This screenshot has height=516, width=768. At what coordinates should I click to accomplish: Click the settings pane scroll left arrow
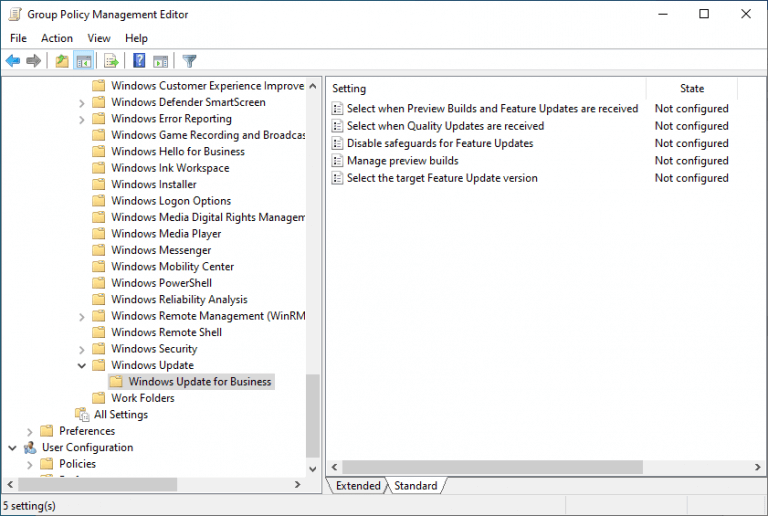[335, 467]
